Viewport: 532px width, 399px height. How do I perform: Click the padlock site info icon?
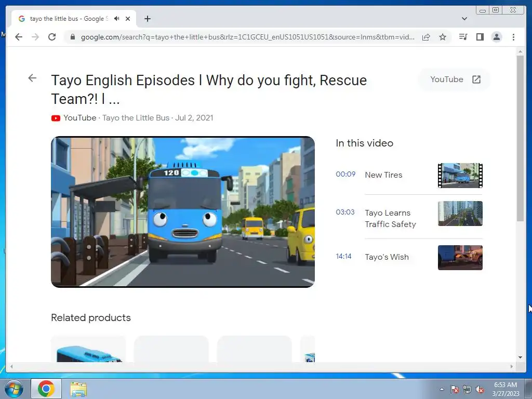[72, 37]
